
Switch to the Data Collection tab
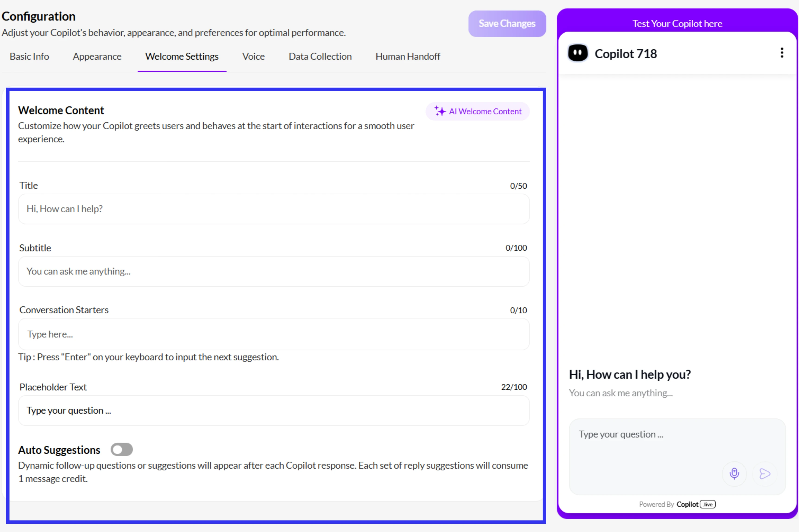coord(320,56)
